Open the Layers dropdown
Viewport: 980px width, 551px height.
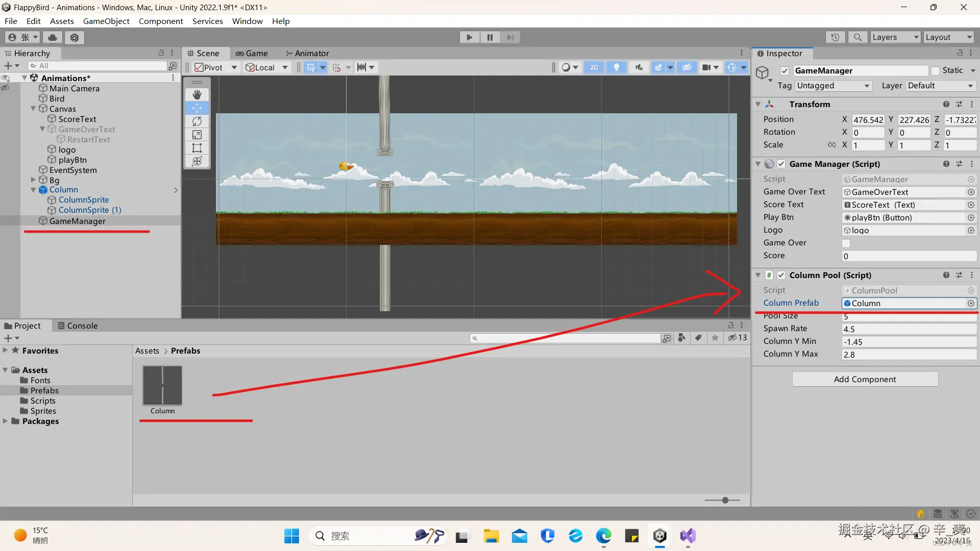(x=895, y=37)
